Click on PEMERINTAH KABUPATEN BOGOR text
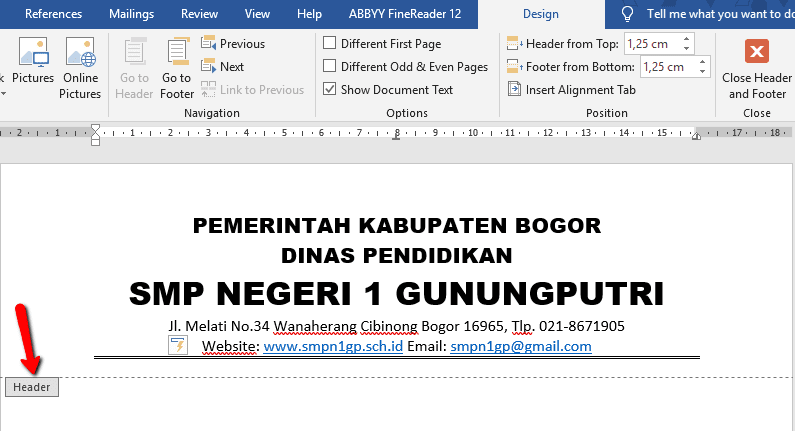Image resolution: width=795 pixels, height=431 pixels. [397, 226]
